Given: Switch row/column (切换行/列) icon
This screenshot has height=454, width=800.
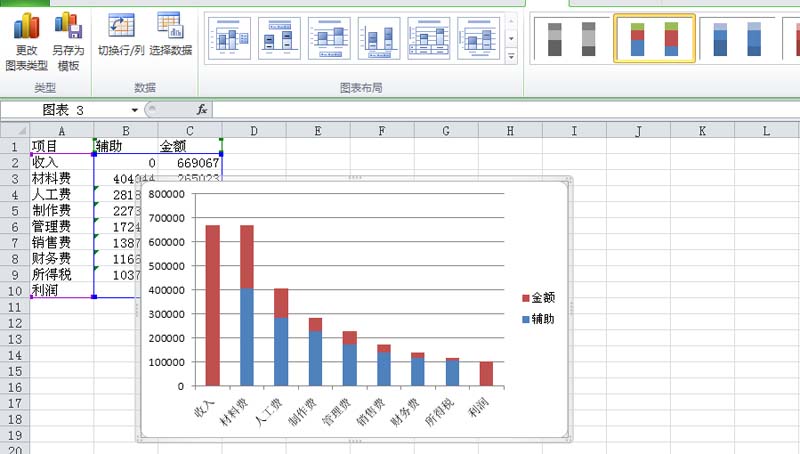Looking at the screenshot, I should [121, 26].
